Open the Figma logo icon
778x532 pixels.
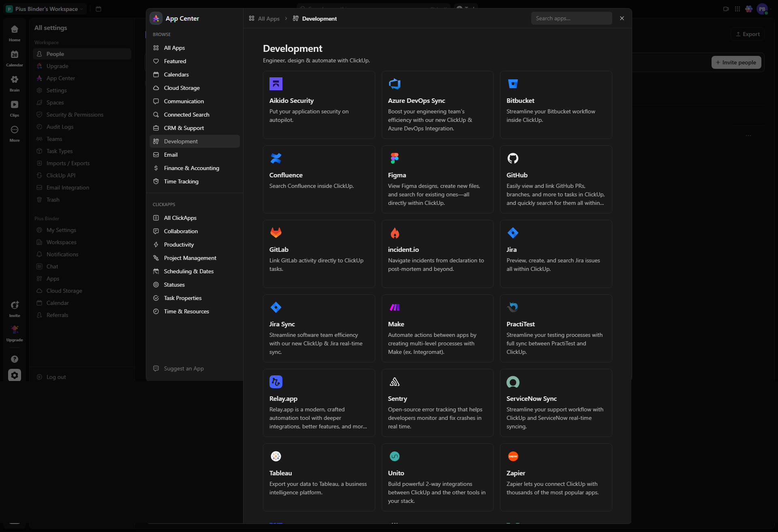[394, 158]
